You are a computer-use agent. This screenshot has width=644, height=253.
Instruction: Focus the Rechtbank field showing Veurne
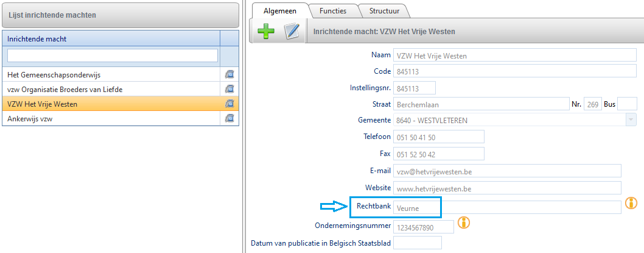(x=507, y=208)
